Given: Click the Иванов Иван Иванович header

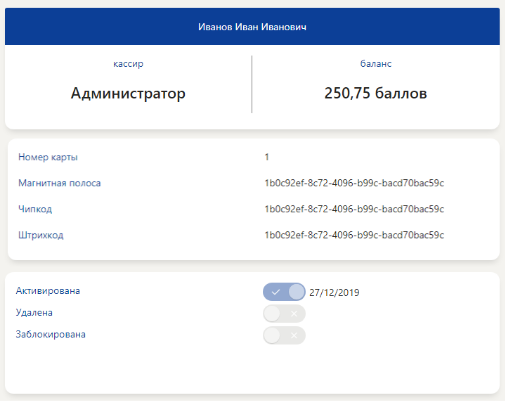Looking at the screenshot, I should [252, 27].
